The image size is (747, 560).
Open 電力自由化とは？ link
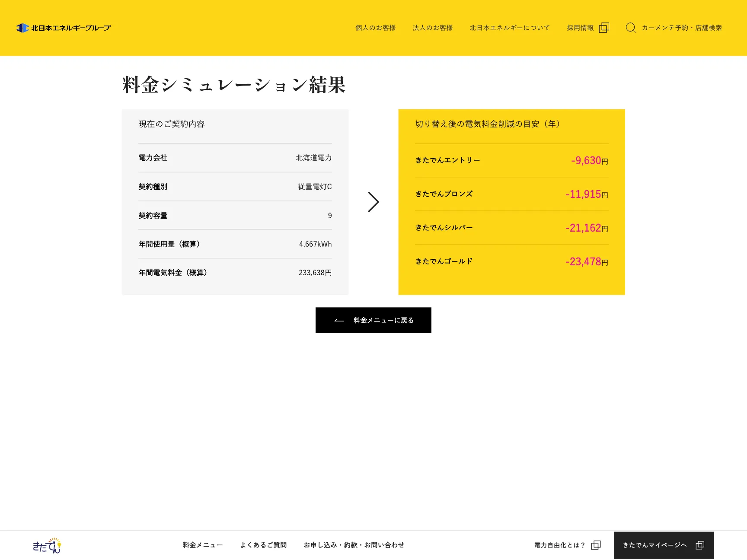(x=559, y=545)
